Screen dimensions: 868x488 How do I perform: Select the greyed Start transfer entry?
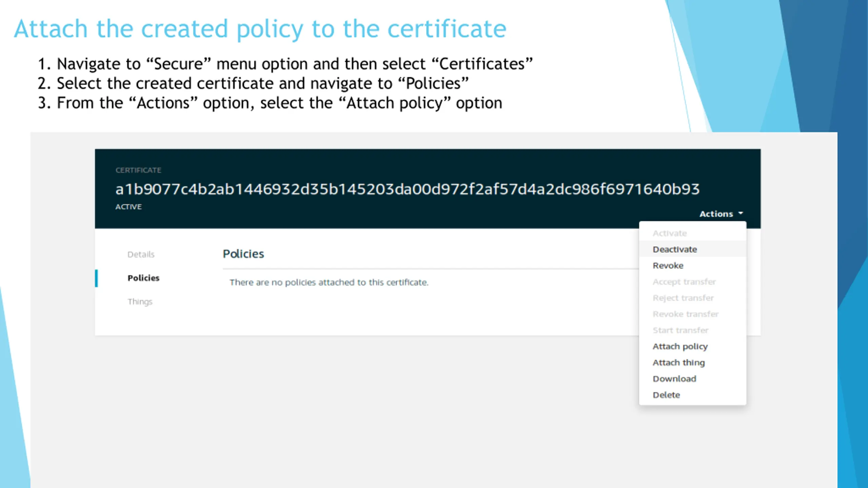click(x=692, y=330)
